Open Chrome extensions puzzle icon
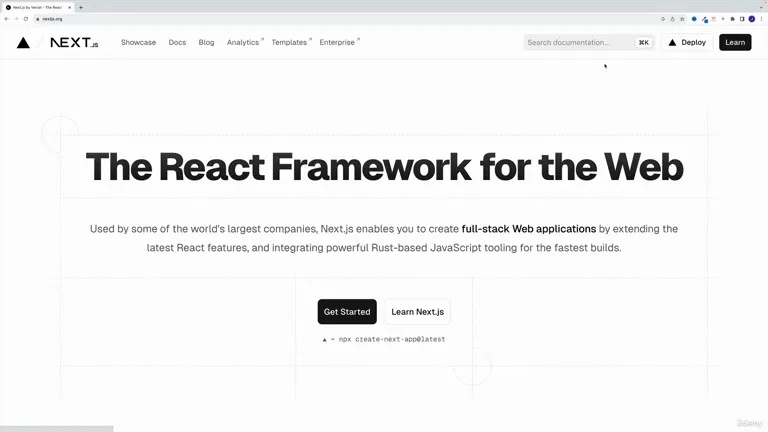This screenshot has height=432, width=768. pos(732,19)
